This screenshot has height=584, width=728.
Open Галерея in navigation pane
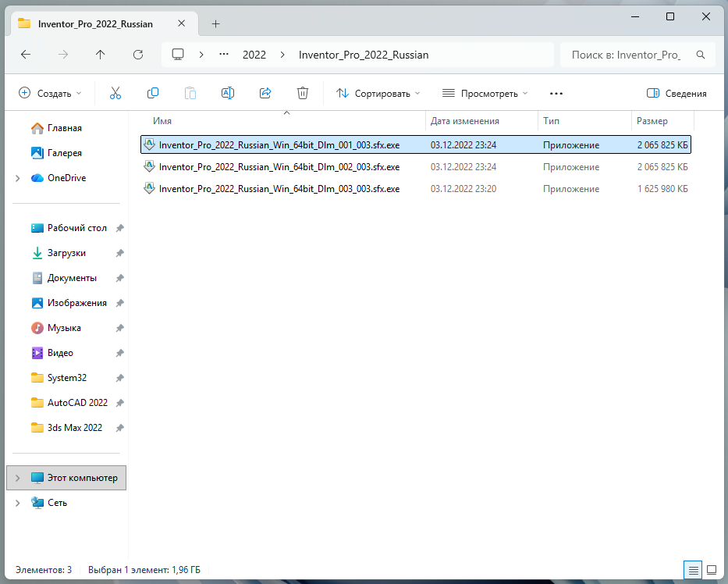(66, 153)
